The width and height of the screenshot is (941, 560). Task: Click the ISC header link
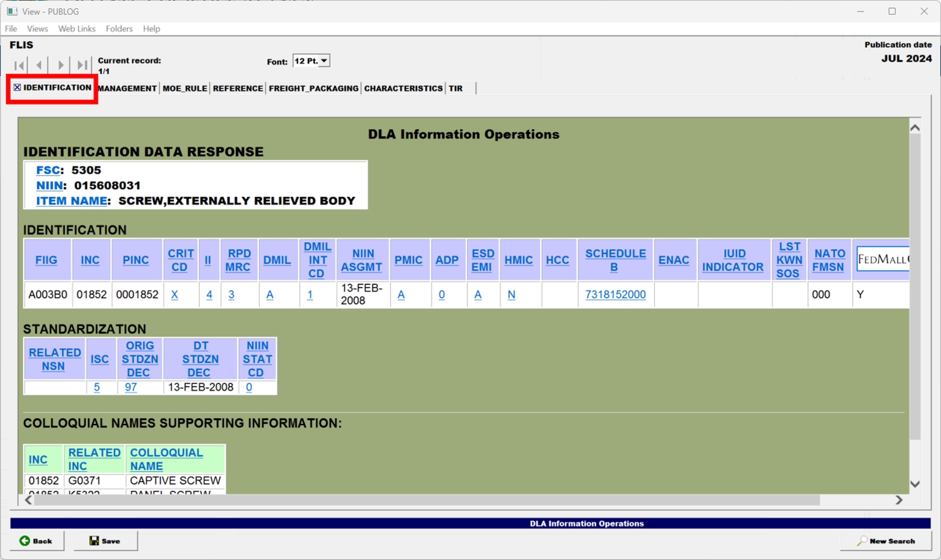tap(100, 359)
